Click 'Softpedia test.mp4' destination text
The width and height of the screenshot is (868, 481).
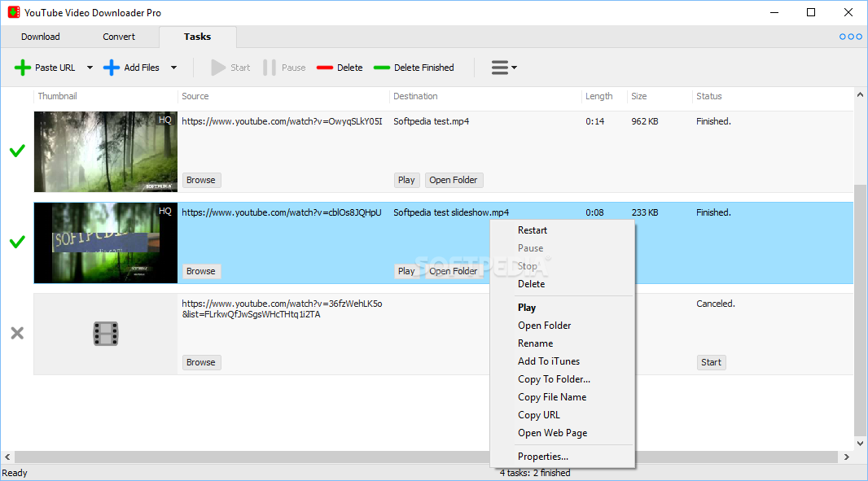[432, 121]
